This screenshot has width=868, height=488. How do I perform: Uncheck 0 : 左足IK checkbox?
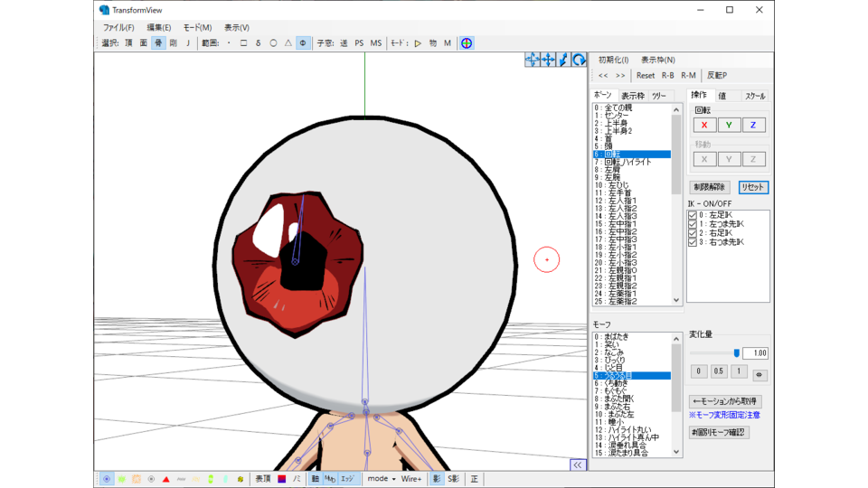tap(693, 215)
